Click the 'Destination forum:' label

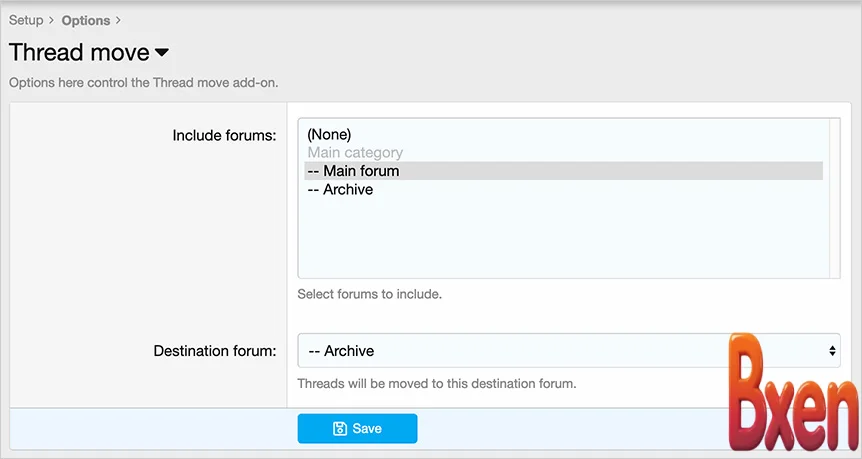pyautogui.click(x=214, y=351)
